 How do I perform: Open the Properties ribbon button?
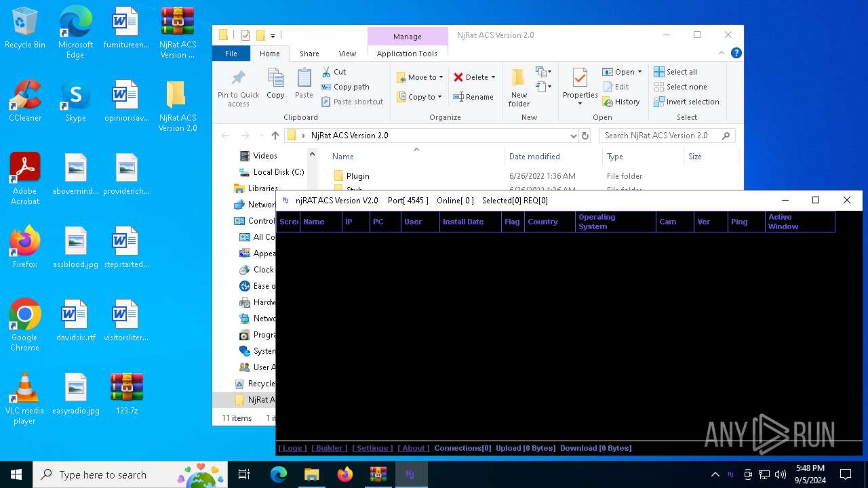point(580,87)
